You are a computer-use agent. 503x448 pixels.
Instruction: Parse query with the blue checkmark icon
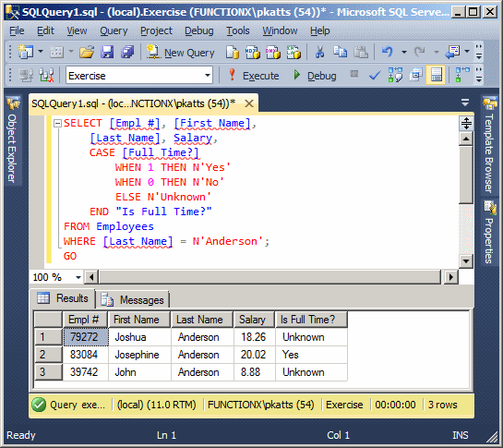(x=375, y=76)
